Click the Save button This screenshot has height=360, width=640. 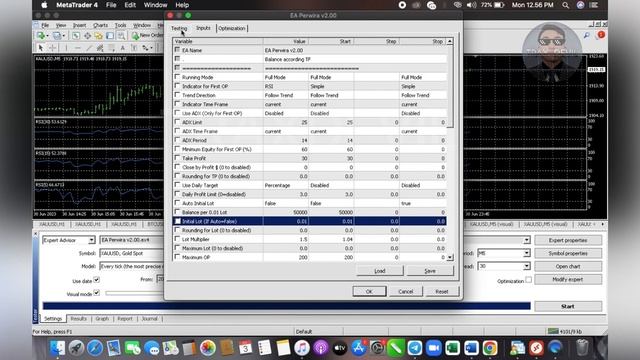[x=430, y=271]
